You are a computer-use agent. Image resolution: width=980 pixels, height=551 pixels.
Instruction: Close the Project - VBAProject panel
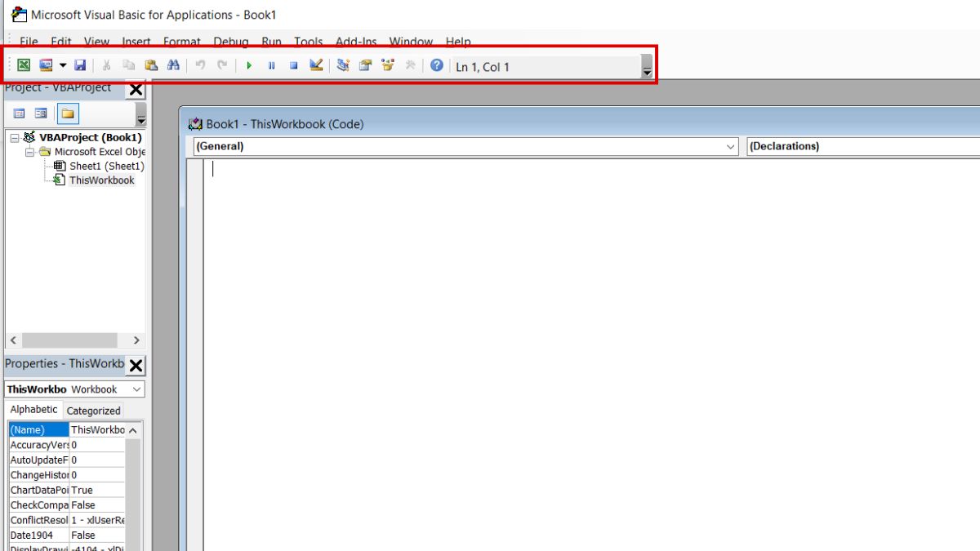tap(136, 89)
